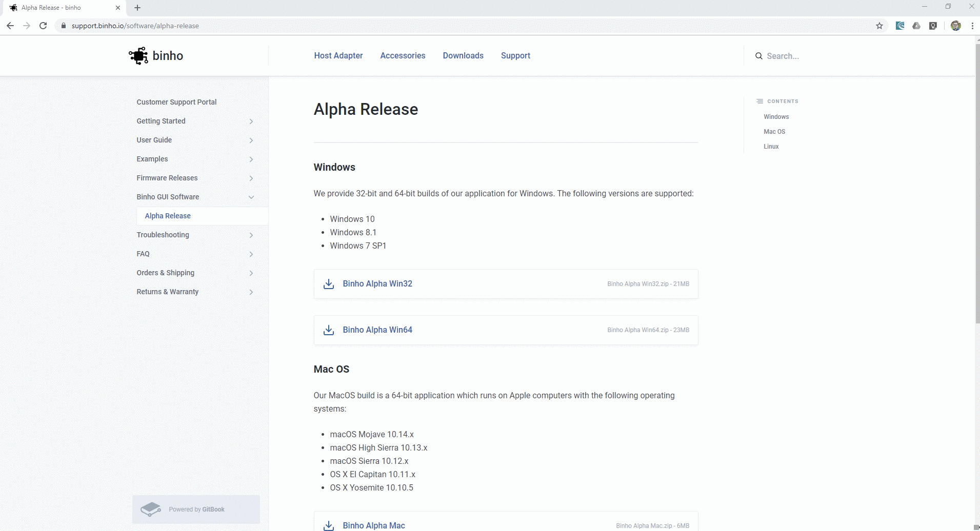Reload the page with the refresh icon

coord(44,26)
